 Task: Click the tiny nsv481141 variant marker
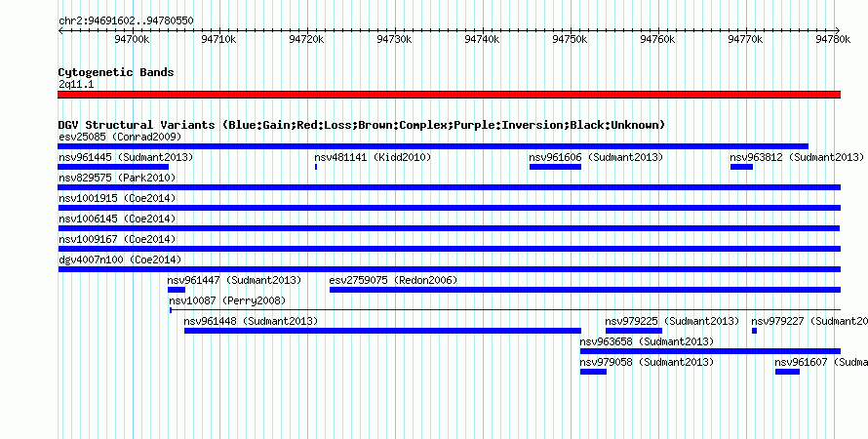pyautogui.click(x=316, y=167)
